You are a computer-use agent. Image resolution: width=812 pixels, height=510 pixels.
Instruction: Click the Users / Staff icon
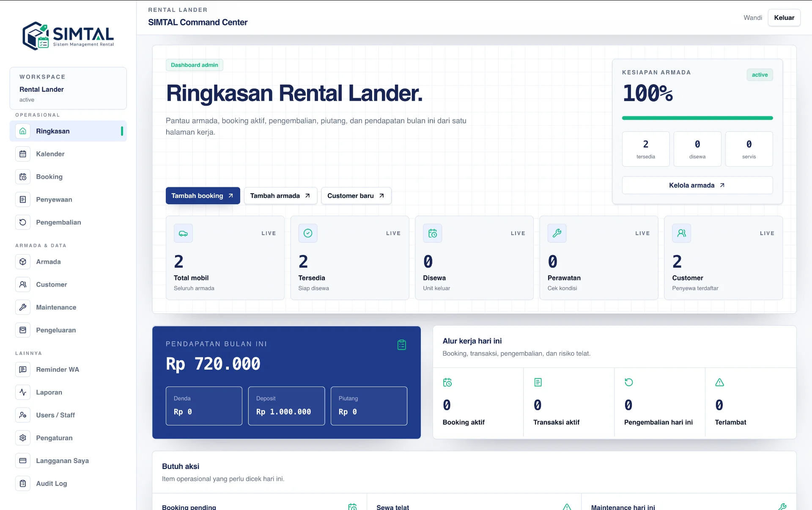coord(23,415)
